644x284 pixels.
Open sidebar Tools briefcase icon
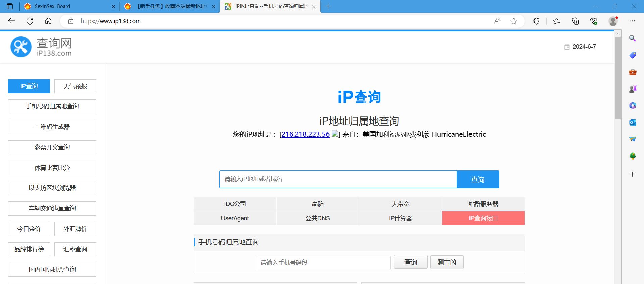(633, 72)
